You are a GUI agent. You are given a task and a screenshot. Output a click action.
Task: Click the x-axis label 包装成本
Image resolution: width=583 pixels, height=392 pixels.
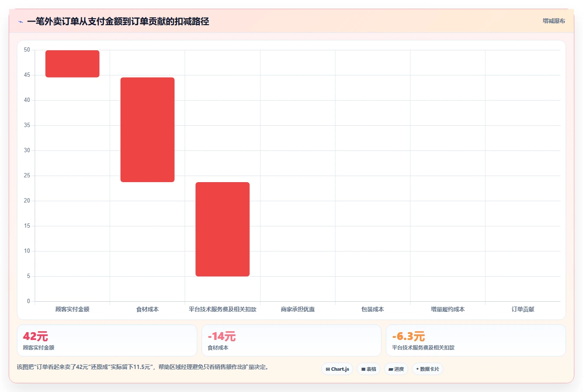point(373,309)
